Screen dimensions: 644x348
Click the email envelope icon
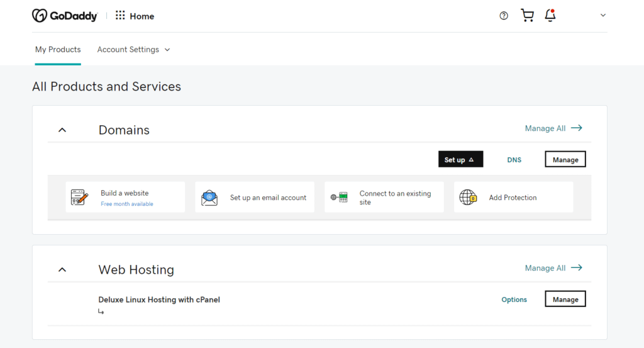click(x=209, y=198)
